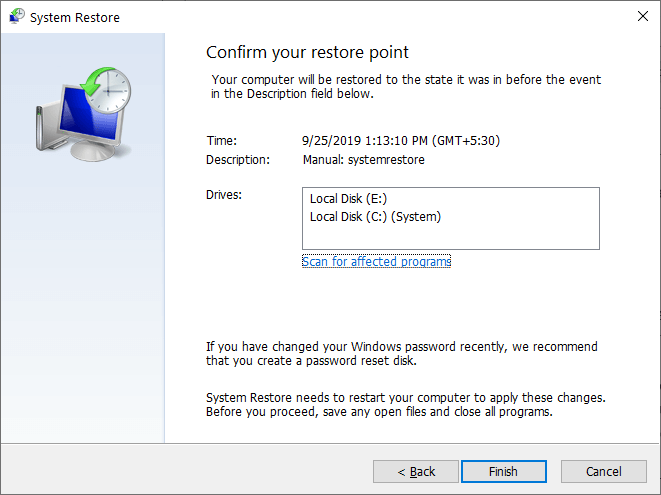
Task: Go back with the Back button
Action: click(415, 471)
